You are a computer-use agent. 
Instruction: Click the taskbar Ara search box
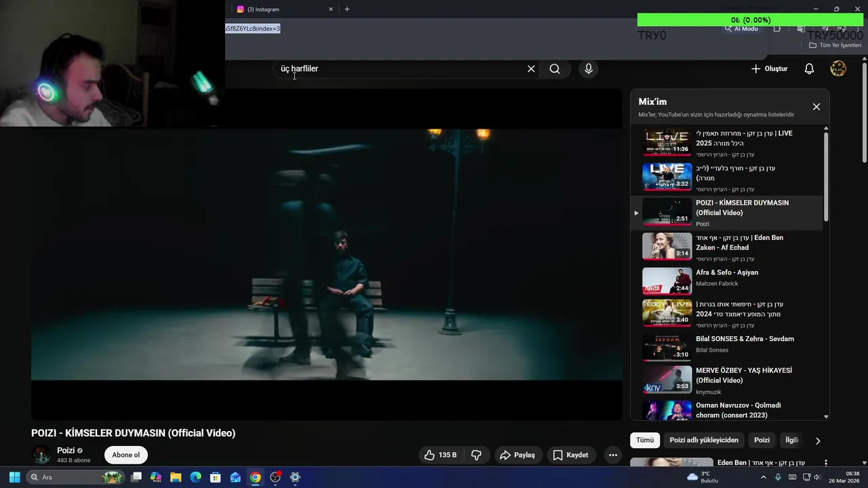(x=76, y=477)
